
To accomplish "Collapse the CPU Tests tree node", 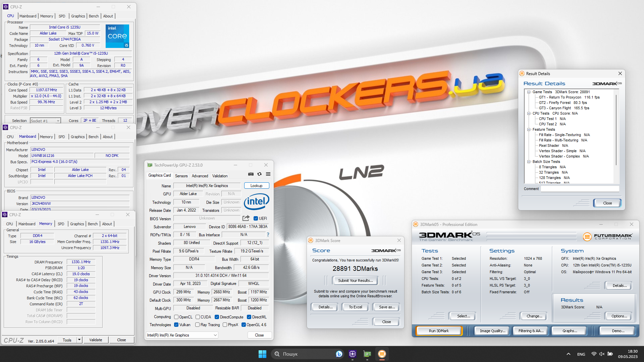I will tap(529, 113).
